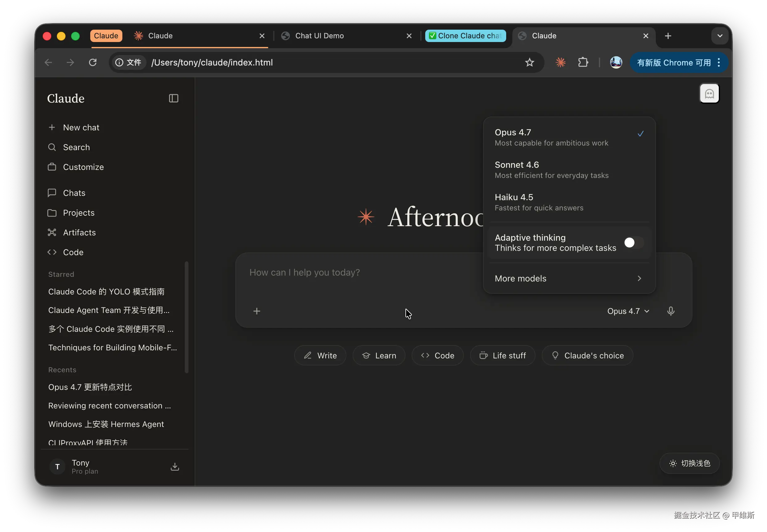This screenshot has width=767, height=532.
Task: Open the tab search dropdown arrow
Action: pos(720,36)
